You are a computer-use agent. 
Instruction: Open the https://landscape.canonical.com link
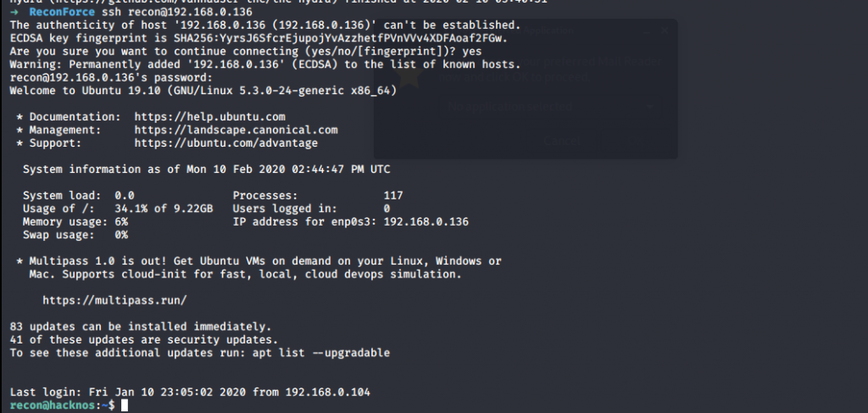click(x=236, y=130)
